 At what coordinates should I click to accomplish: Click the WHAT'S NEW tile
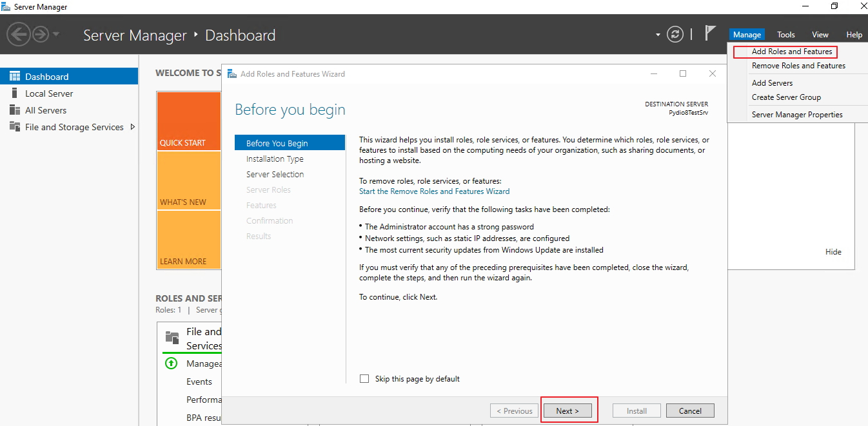[188, 180]
